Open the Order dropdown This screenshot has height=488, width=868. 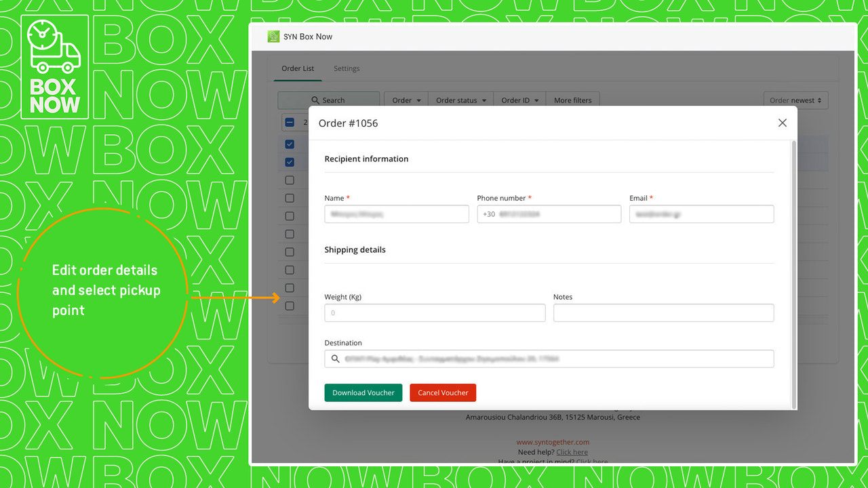[406, 100]
